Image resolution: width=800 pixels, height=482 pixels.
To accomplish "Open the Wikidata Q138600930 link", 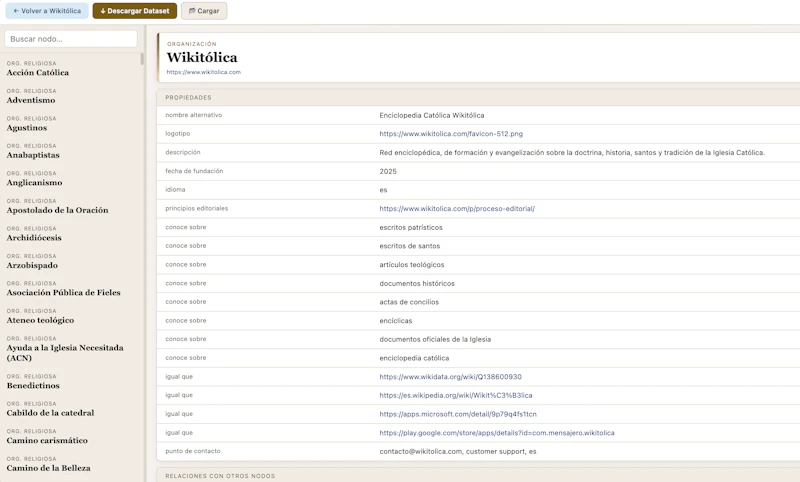I will click(451, 377).
